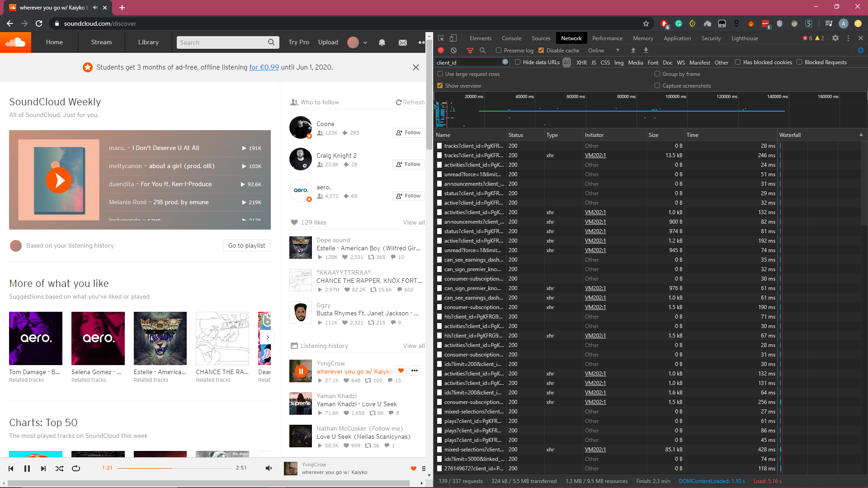This screenshot has height=488, width=868.
Task: Open the Library page
Action: coord(148,42)
